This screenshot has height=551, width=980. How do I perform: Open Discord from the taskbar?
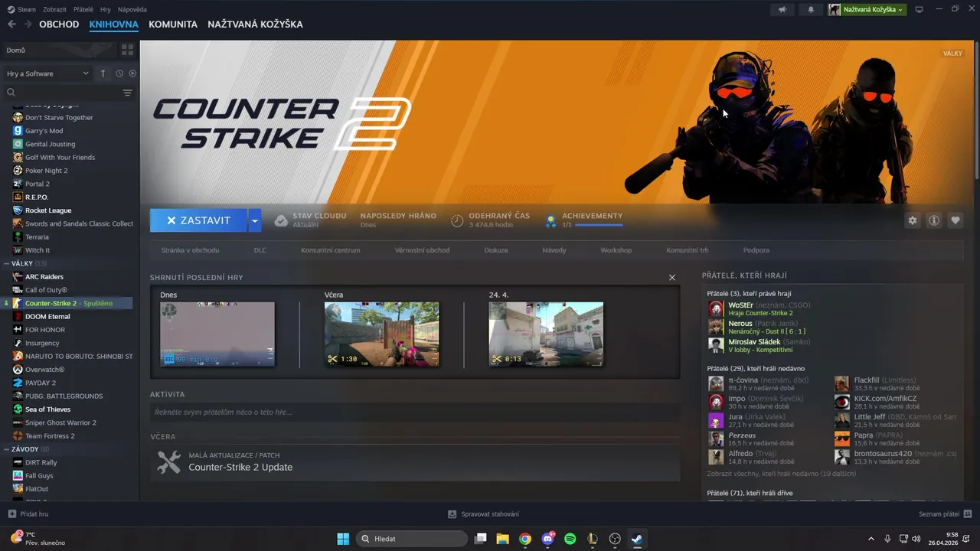coord(547,539)
